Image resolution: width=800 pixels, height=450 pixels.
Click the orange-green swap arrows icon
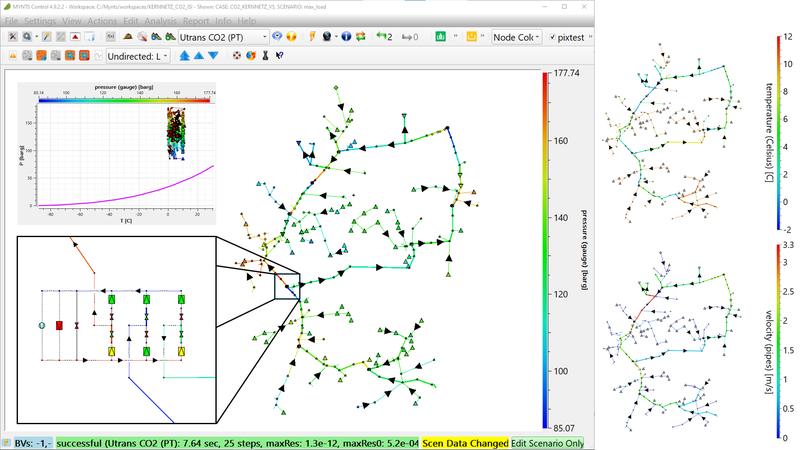click(x=361, y=37)
